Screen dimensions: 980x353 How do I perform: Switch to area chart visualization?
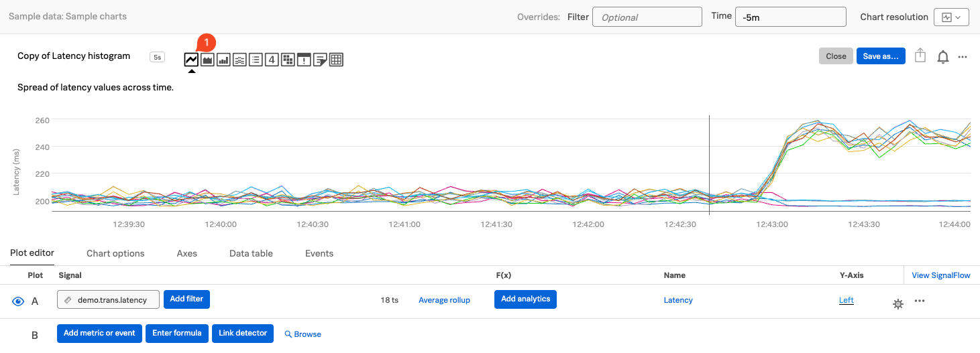pyautogui.click(x=207, y=60)
